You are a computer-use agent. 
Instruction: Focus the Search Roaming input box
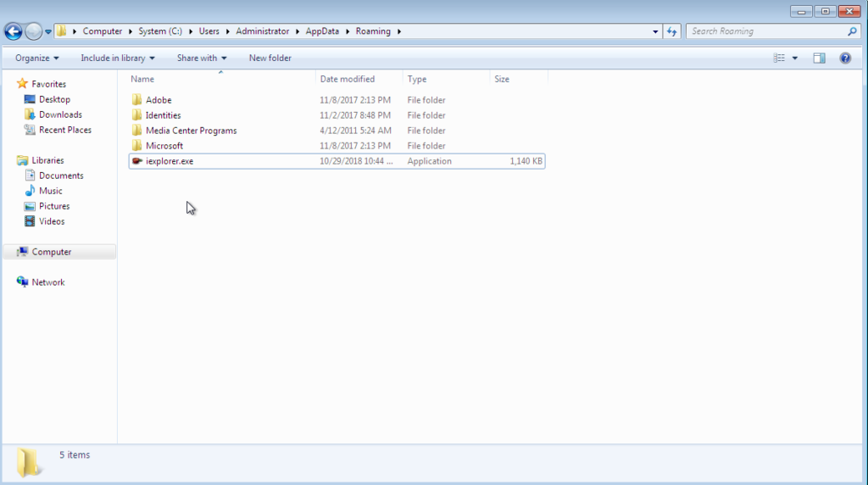click(767, 31)
